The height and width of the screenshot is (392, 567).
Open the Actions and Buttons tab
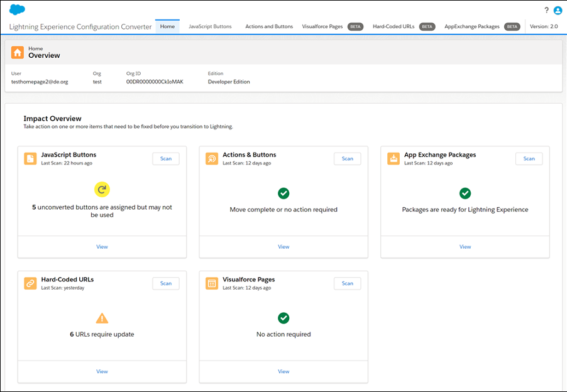point(270,26)
